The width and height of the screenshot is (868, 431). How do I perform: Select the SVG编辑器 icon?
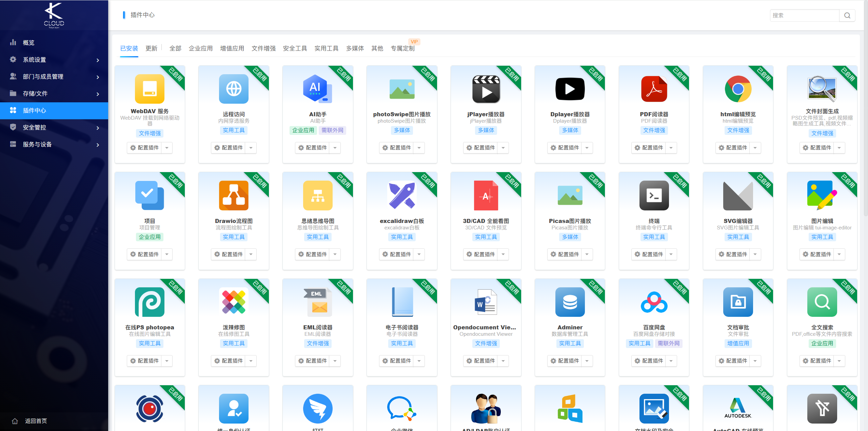coord(738,196)
